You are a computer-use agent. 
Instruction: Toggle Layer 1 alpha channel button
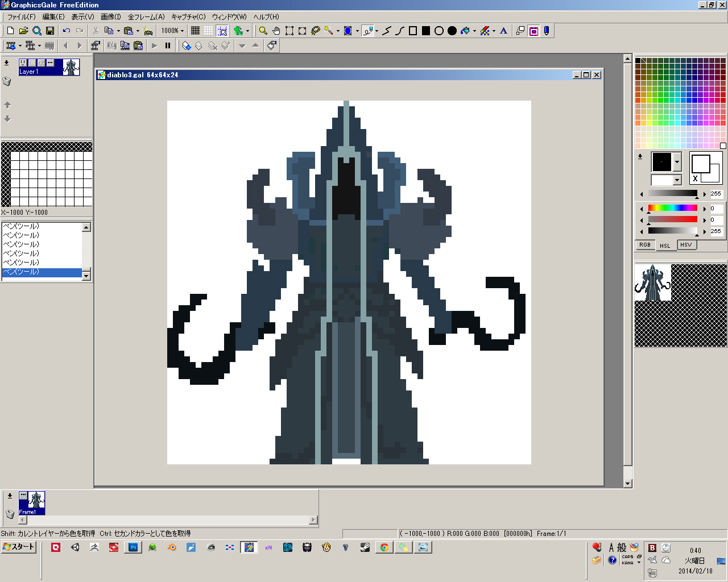click(42, 63)
